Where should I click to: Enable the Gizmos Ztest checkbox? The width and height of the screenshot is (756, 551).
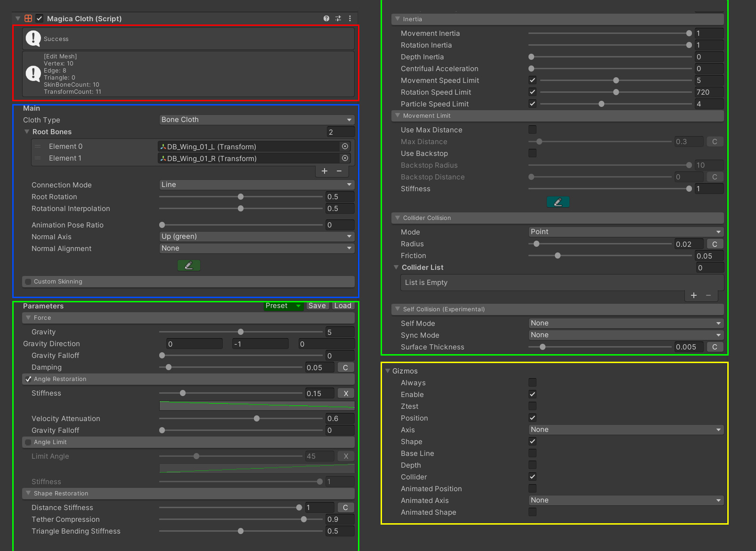coord(532,406)
